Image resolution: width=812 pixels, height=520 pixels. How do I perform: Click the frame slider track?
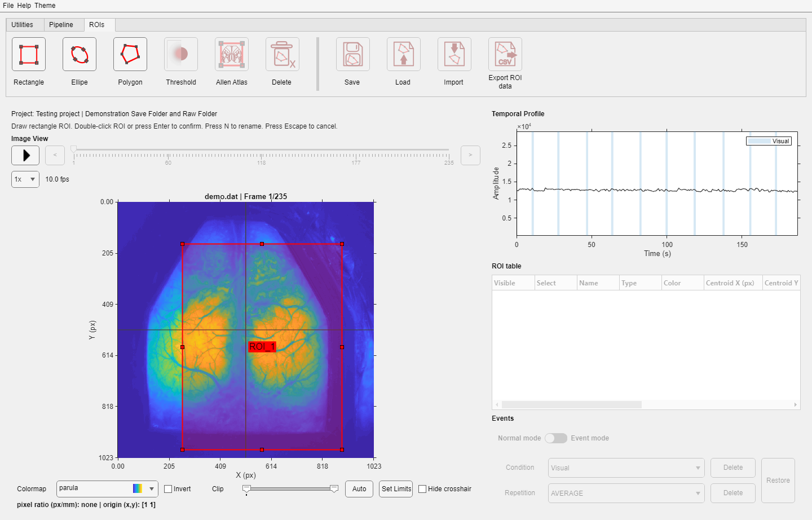pos(261,150)
